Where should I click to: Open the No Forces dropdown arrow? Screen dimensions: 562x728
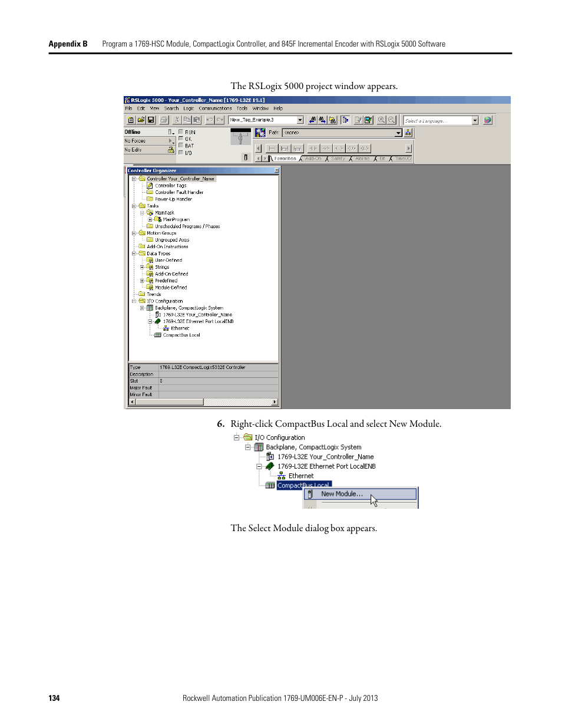[x=171, y=141]
